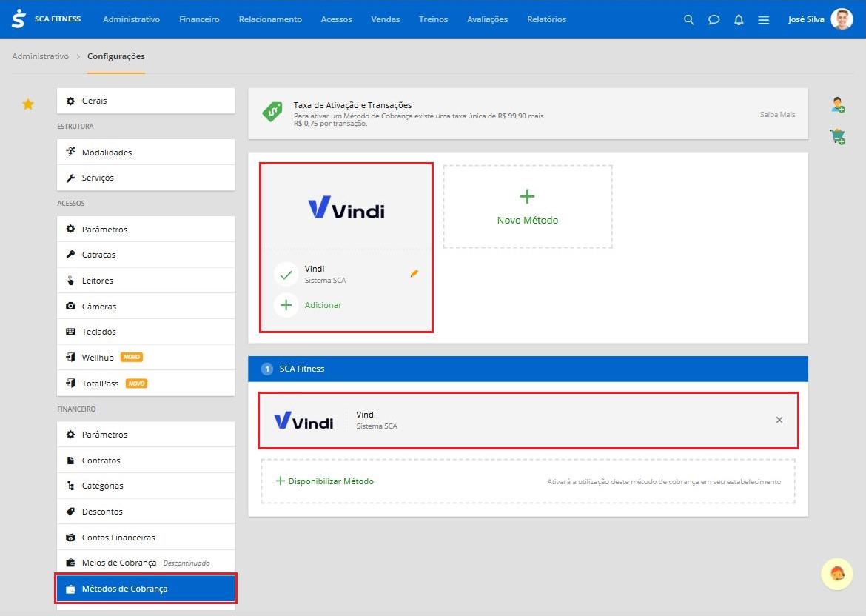Click the José Silva user name
Viewport: 866px width, 616px height.
pyautogui.click(x=806, y=19)
